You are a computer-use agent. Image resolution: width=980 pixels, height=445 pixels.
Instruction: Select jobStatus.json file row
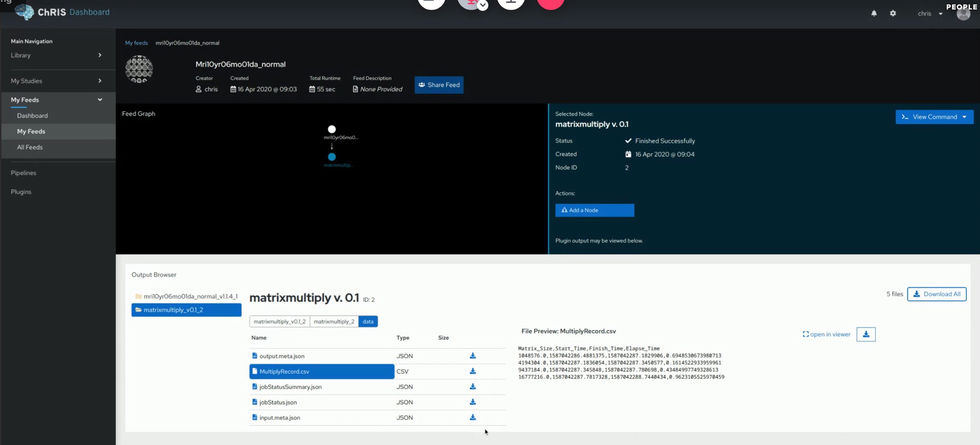click(x=378, y=402)
